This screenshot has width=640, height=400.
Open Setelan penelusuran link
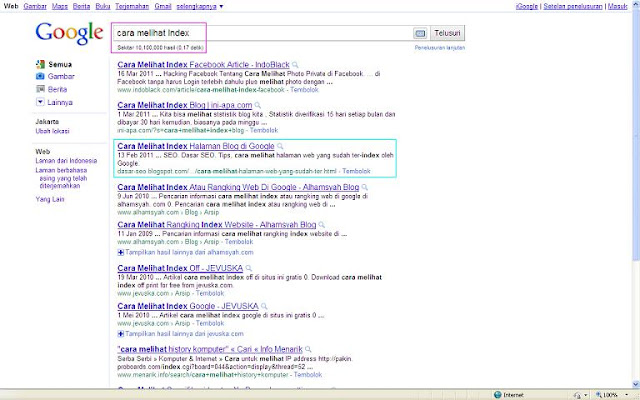click(x=573, y=7)
